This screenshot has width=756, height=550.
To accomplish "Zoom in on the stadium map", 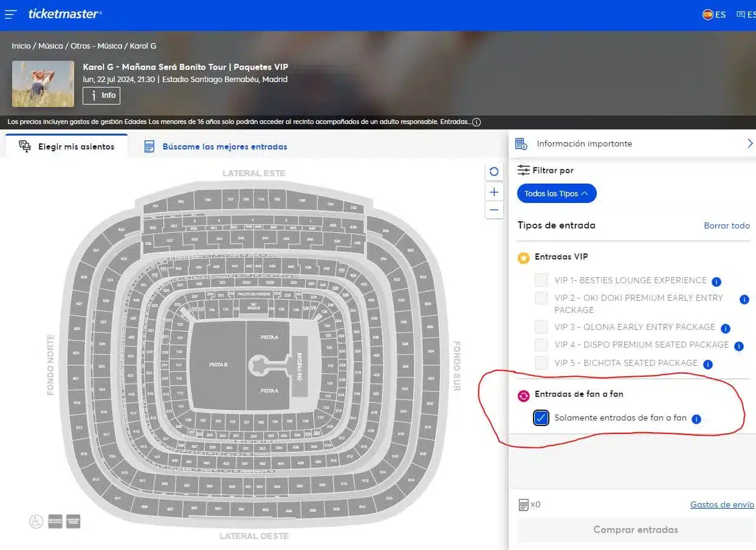I will pyautogui.click(x=494, y=192).
